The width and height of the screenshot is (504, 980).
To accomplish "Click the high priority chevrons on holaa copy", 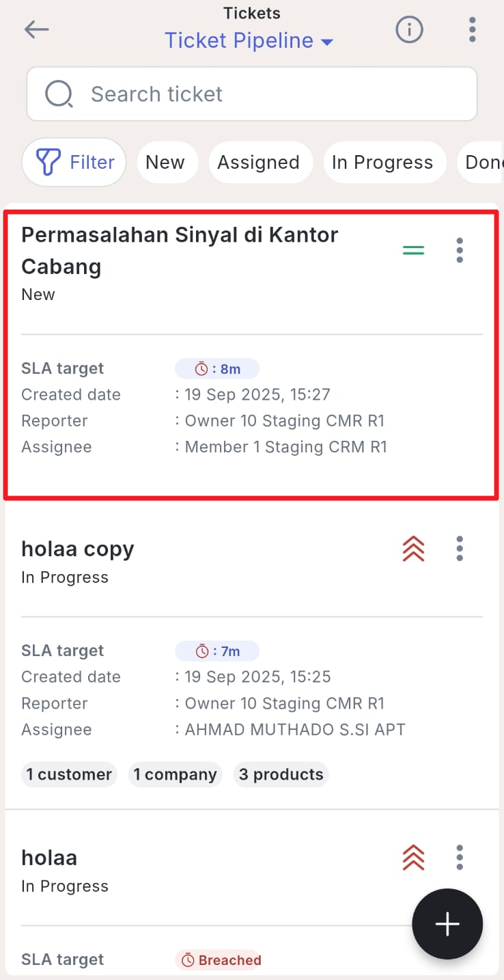I will (x=413, y=548).
